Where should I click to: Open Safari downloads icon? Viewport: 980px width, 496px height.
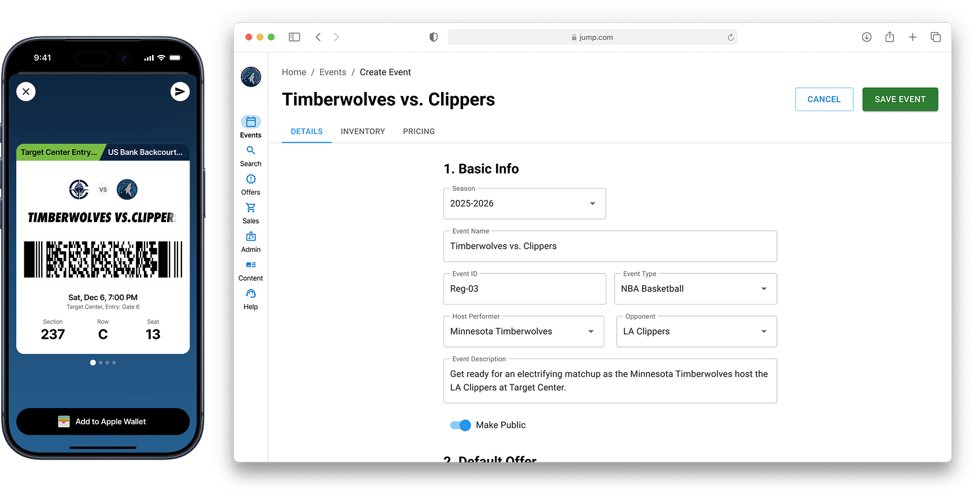click(867, 37)
